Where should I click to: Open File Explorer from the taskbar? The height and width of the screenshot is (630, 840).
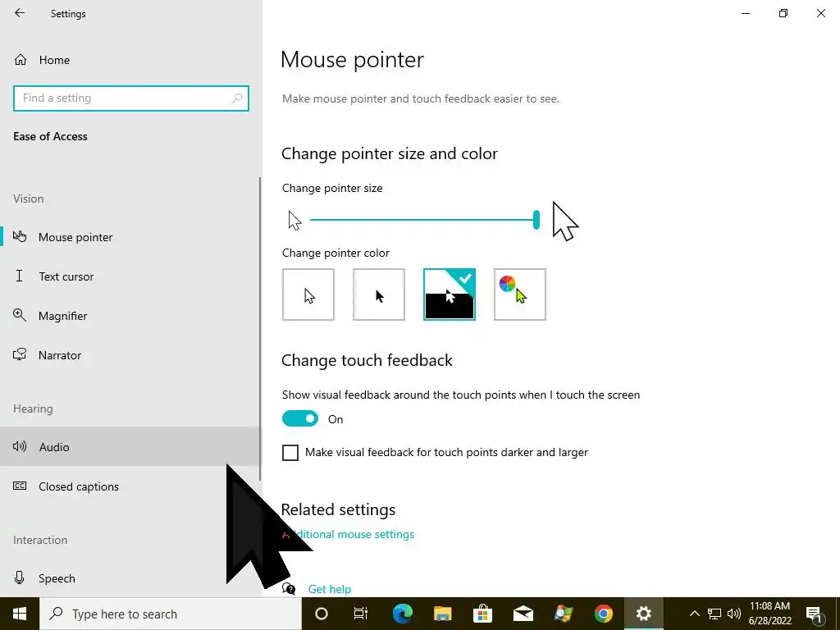[x=442, y=614]
